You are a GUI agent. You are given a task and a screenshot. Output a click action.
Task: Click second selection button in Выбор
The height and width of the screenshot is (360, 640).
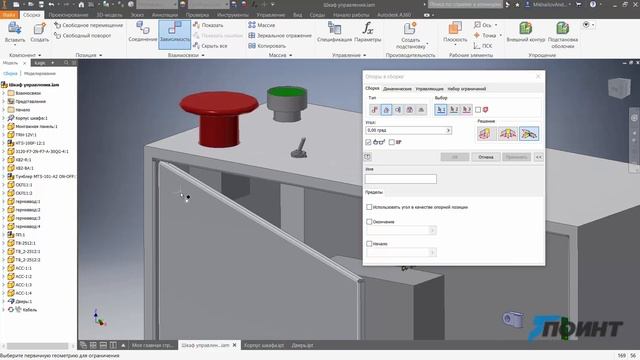454,110
